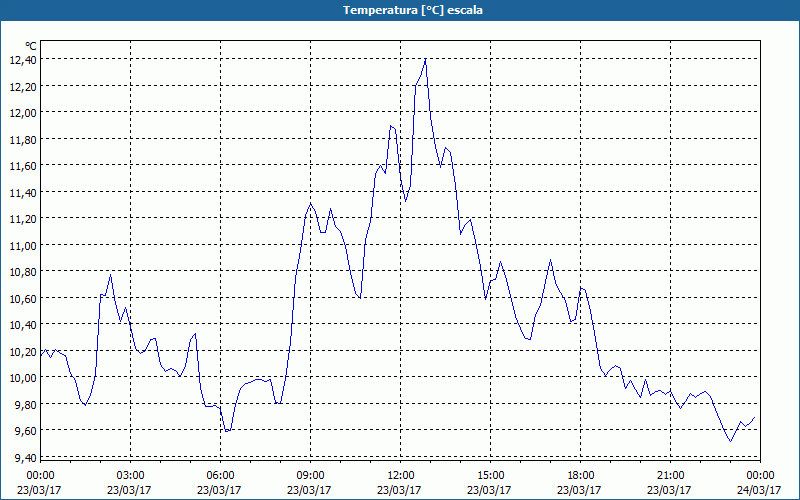
Task: Click the 09:00 time axis label
Action: coord(310,476)
